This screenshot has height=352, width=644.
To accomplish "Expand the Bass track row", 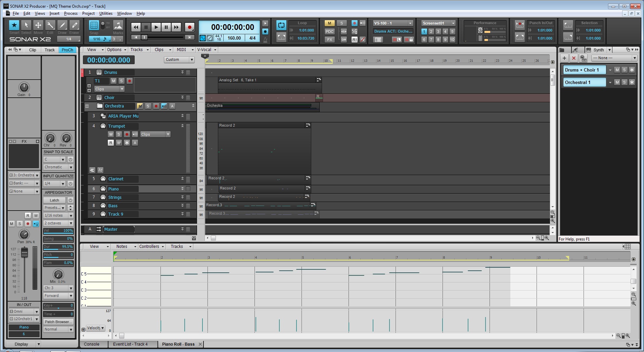I will click(182, 205).
